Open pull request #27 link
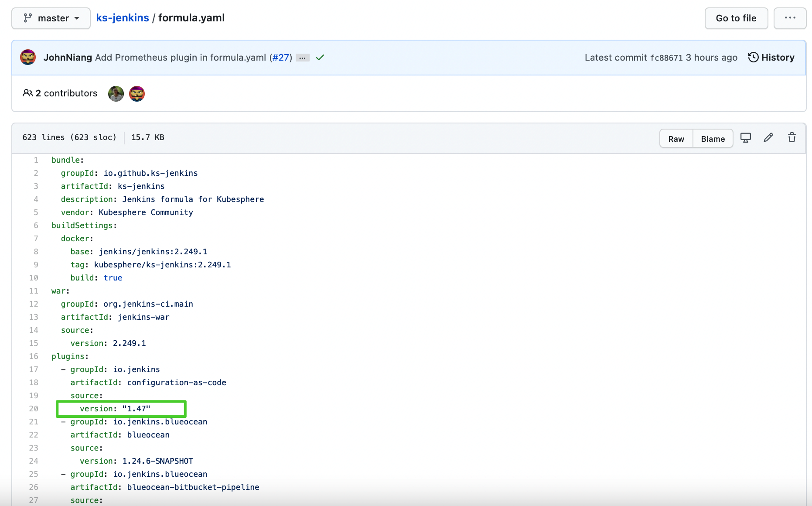This screenshot has height=506, width=812. (281, 57)
